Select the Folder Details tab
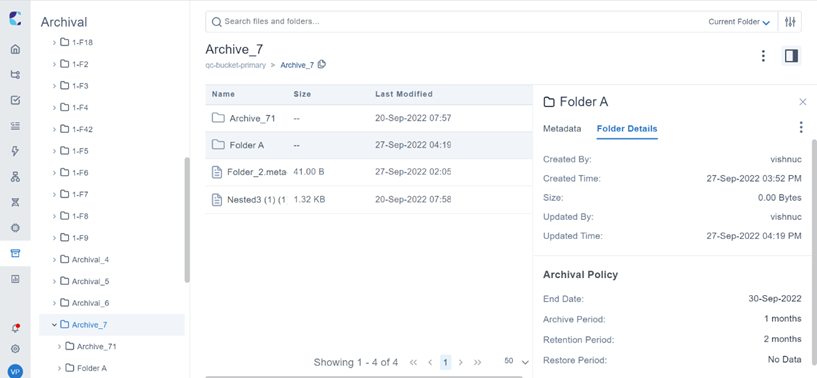 pyautogui.click(x=627, y=129)
